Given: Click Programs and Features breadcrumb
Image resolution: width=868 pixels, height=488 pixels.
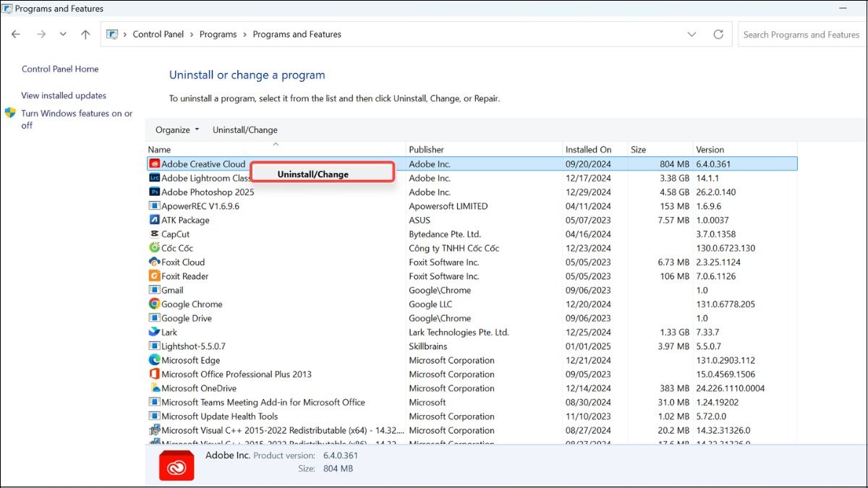Looking at the screenshot, I should tap(297, 35).
